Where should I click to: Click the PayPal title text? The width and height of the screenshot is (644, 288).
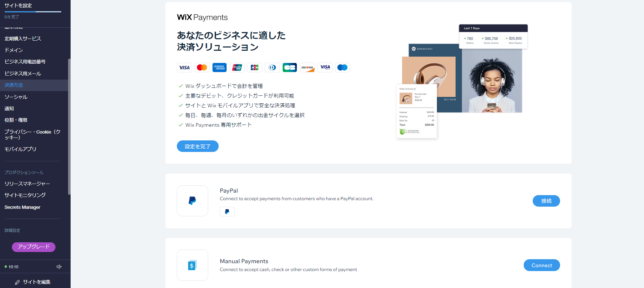click(x=229, y=191)
